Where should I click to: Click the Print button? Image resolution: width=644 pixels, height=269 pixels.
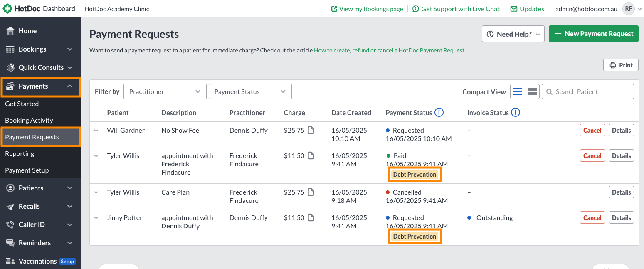point(621,65)
